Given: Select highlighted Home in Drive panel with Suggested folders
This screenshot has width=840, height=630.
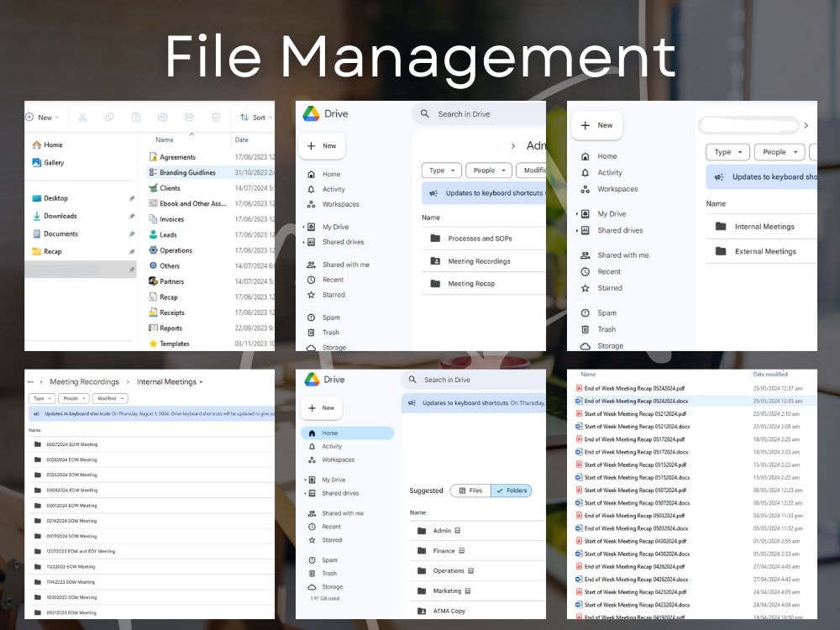Looking at the screenshot, I should point(347,433).
